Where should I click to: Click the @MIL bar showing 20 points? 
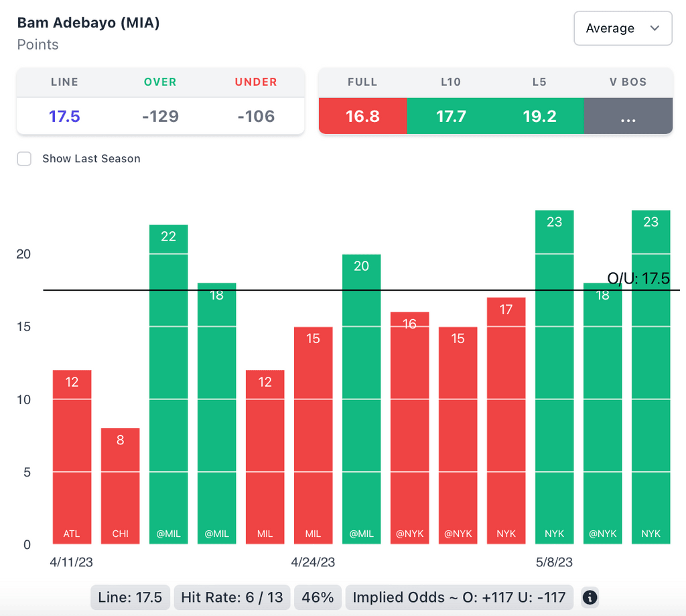click(x=361, y=399)
